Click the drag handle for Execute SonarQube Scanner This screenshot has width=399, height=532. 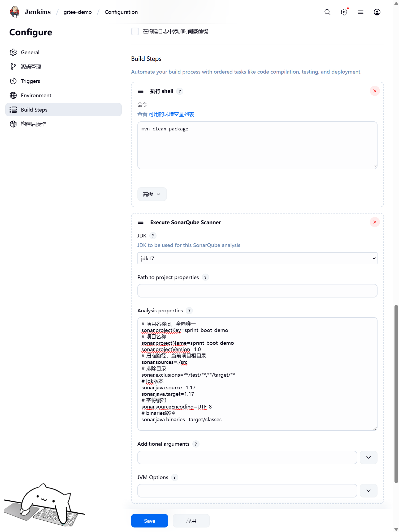[x=141, y=222]
